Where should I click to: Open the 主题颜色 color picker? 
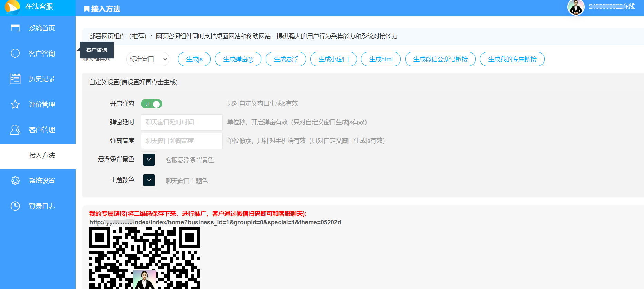coord(149,180)
